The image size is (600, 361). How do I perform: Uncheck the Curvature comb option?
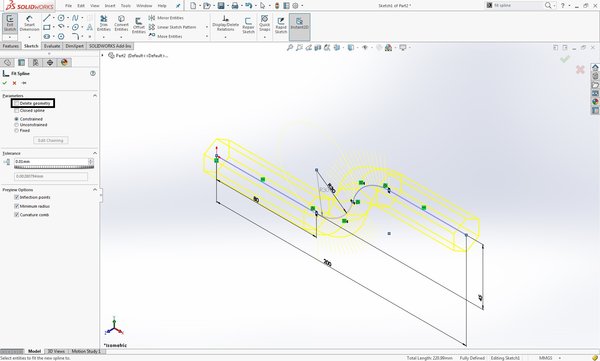coord(16,215)
